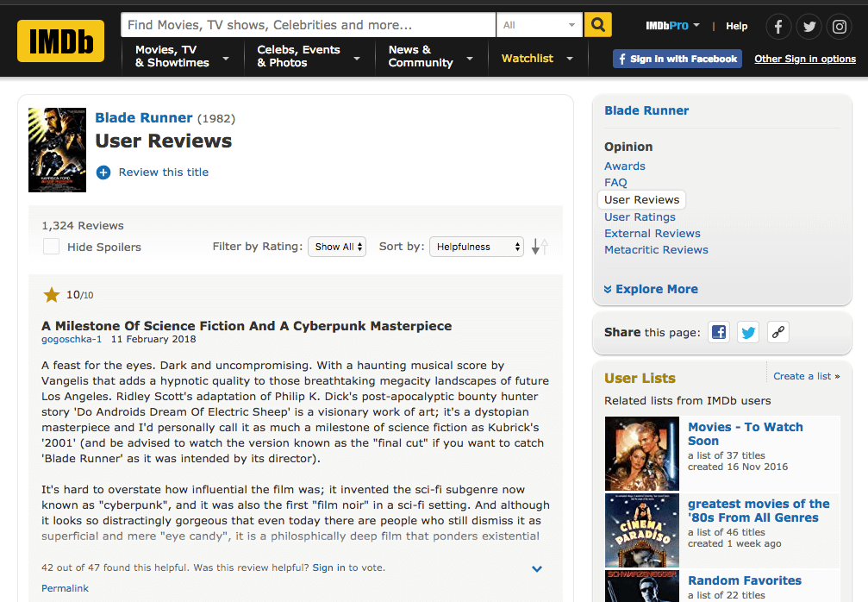868x602 pixels.
Task: Open greatest movies of the '80s list
Action: (x=759, y=511)
